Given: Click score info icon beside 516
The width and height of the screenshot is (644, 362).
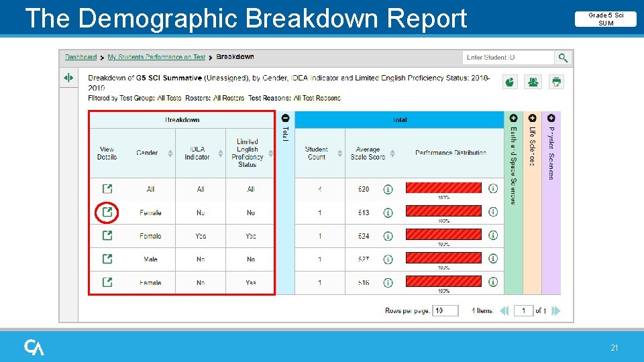Looking at the screenshot, I should point(388,283).
